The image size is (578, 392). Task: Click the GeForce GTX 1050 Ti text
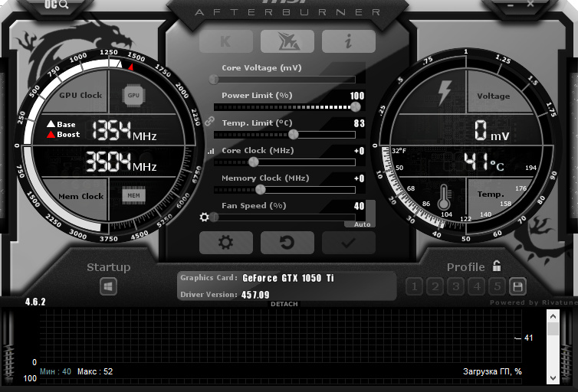point(288,278)
